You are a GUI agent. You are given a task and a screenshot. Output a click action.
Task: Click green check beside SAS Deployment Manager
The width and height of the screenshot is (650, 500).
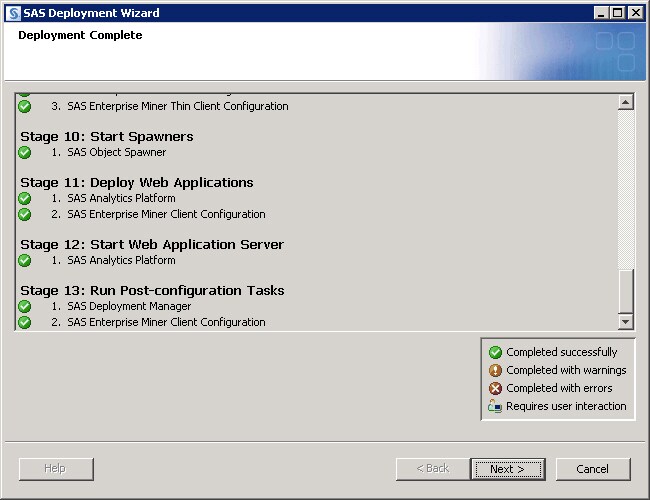coord(25,307)
